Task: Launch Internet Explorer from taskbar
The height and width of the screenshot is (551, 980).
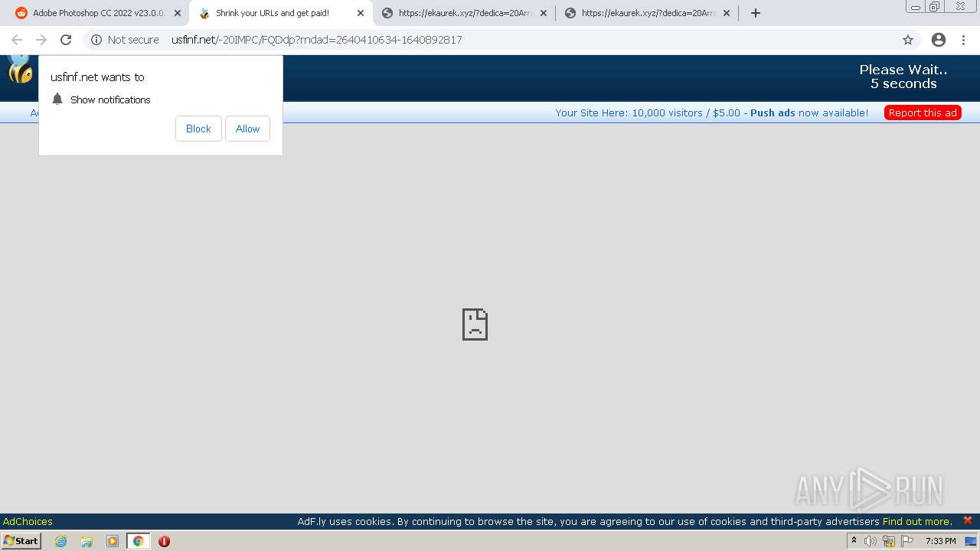Action: coord(60,541)
